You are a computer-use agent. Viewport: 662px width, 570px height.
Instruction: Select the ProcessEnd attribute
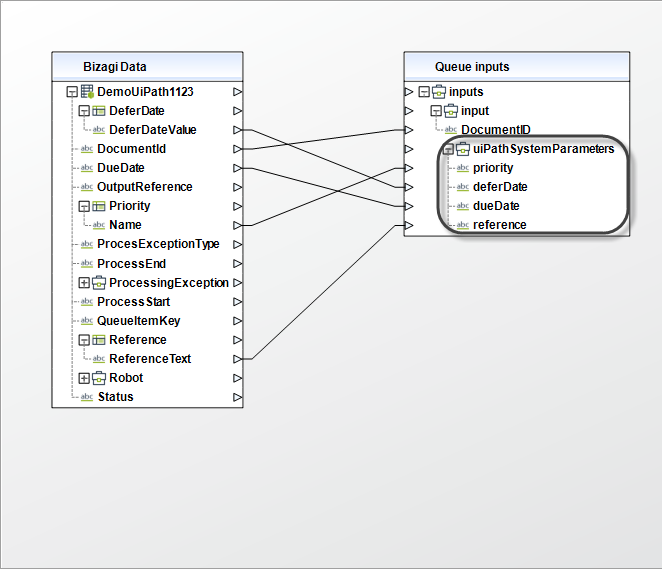coord(131,263)
